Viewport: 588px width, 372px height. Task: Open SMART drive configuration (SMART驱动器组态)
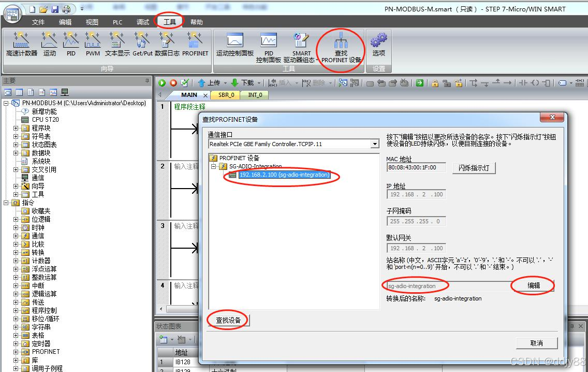click(x=301, y=48)
